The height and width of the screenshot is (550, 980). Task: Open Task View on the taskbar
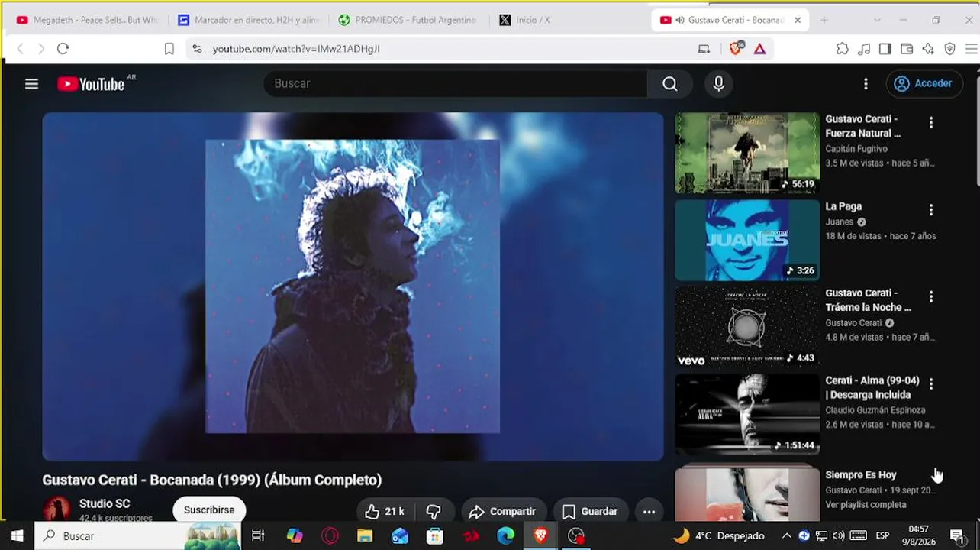[258, 536]
